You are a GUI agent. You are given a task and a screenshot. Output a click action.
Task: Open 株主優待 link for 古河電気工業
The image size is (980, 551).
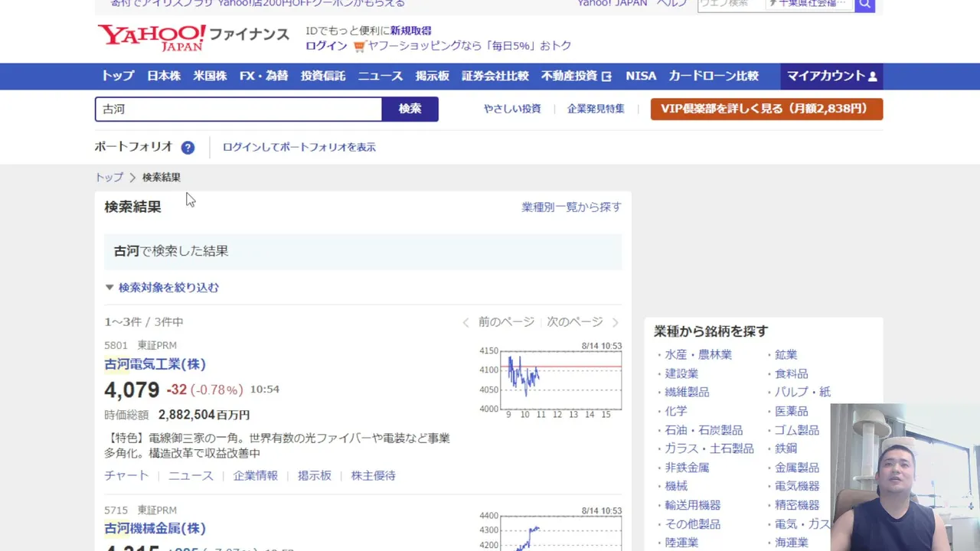coord(374,475)
